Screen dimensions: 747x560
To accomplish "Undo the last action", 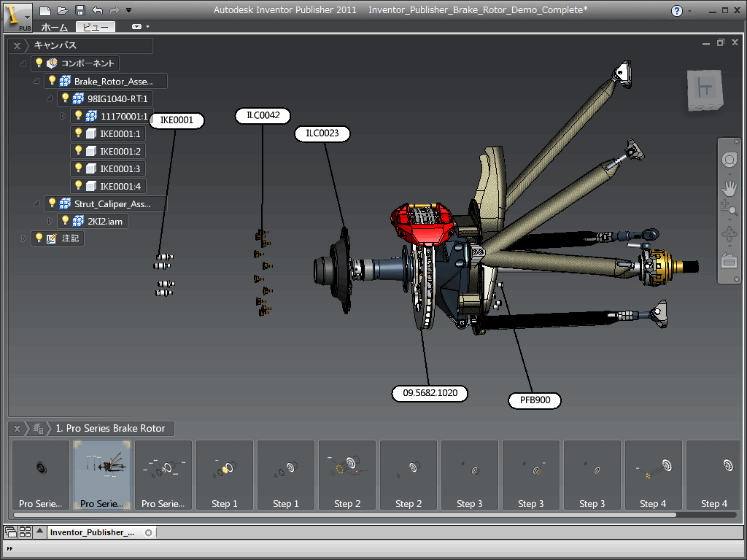I will [x=98, y=10].
